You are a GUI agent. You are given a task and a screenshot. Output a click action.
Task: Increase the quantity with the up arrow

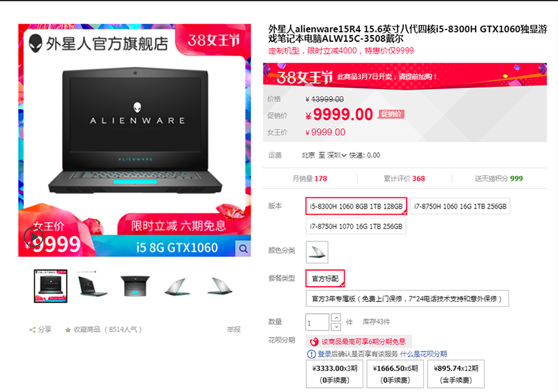[x=336, y=317]
